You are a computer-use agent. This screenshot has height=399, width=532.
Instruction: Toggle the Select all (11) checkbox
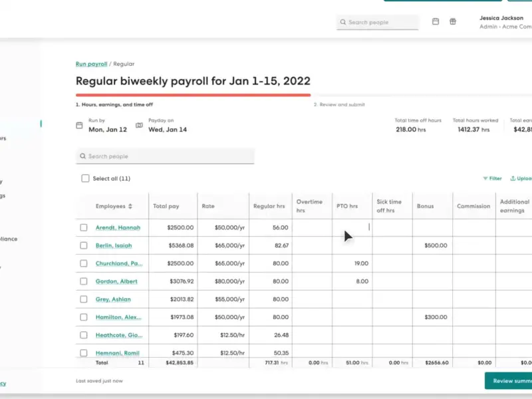85,178
